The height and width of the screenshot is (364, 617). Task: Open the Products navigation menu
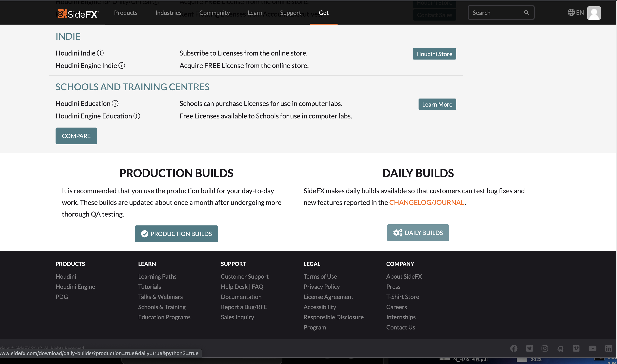pos(126,13)
